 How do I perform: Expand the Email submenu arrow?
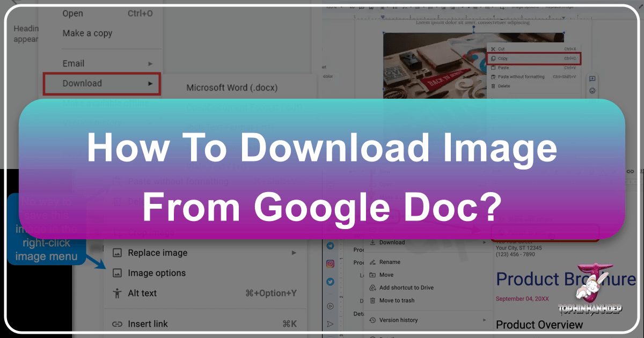click(150, 63)
